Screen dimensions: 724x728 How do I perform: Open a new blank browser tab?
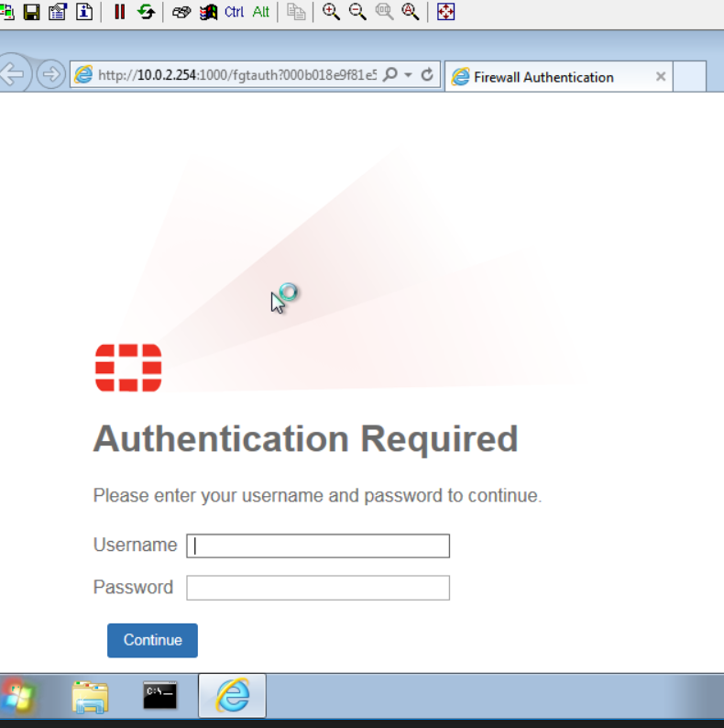coord(689,77)
